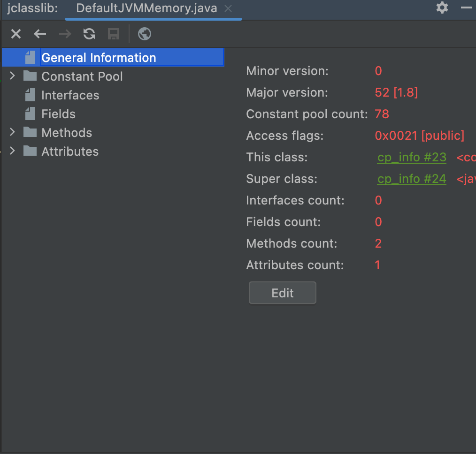Click the close X toolbar icon
The image size is (476, 454).
click(x=16, y=34)
